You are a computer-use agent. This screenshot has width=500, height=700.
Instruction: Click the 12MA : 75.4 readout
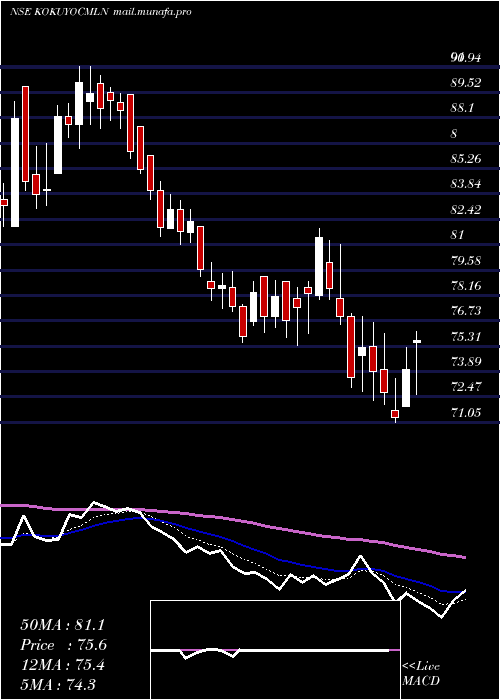click(62, 665)
